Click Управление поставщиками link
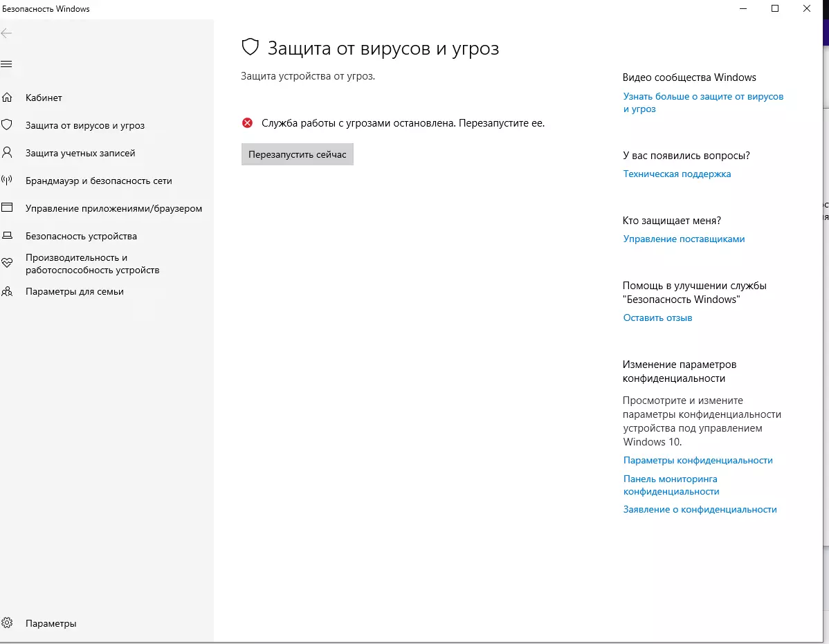The height and width of the screenshot is (644, 829). tap(684, 239)
